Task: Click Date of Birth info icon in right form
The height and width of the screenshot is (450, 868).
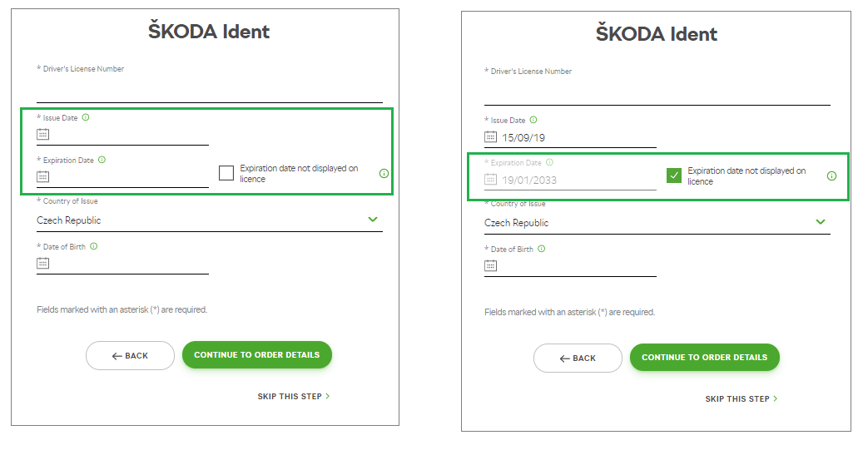Action: point(542,249)
